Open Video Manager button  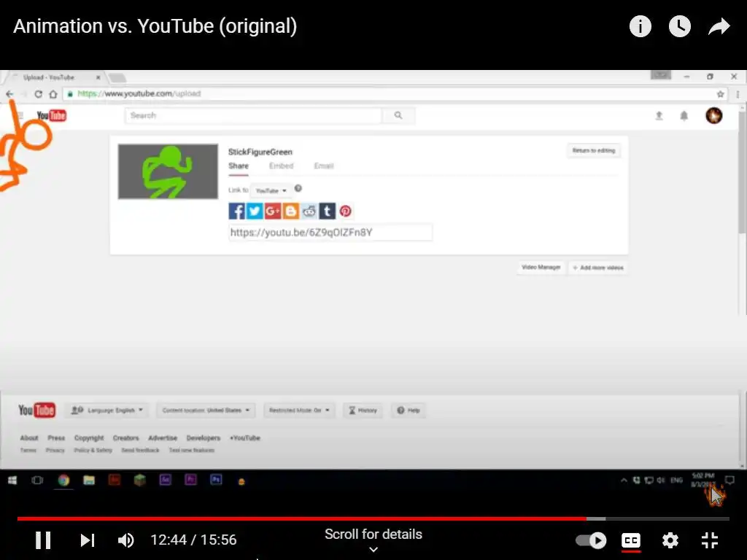click(x=541, y=267)
